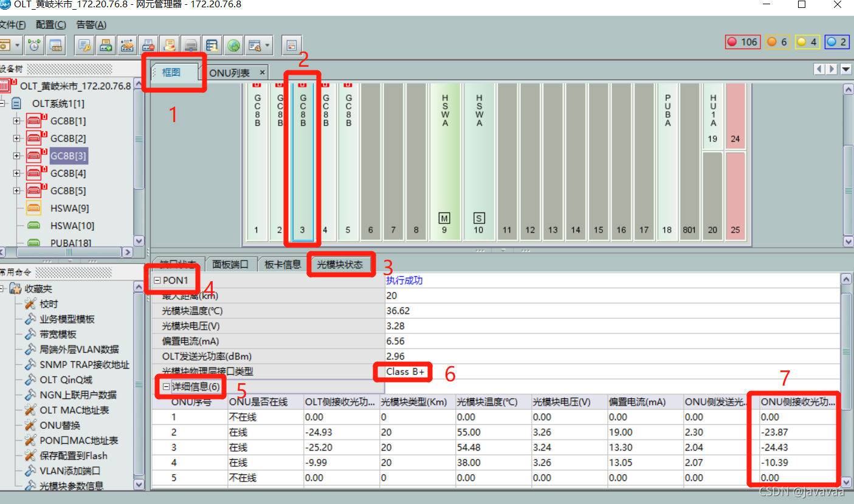This screenshot has width=854, height=504.
Task: Click the GC8B card in slot 5
Action: click(x=348, y=162)
